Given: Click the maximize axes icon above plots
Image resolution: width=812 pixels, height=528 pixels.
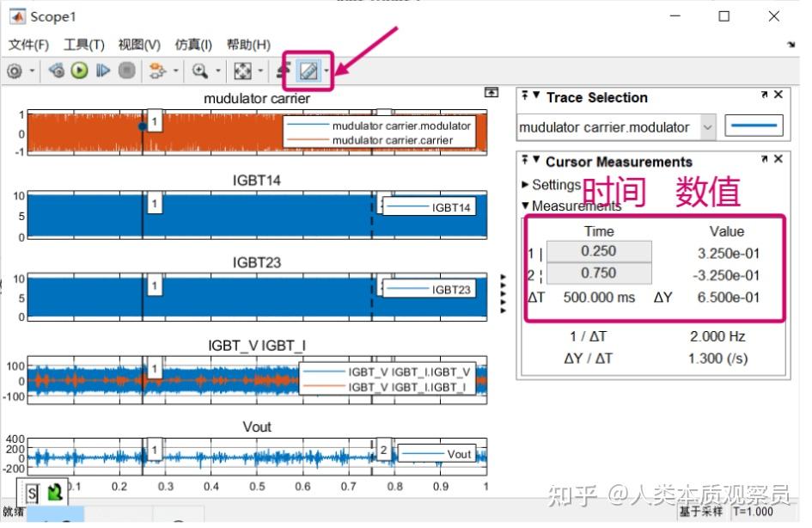Looking at the screenshot, I should pos(491,92).
